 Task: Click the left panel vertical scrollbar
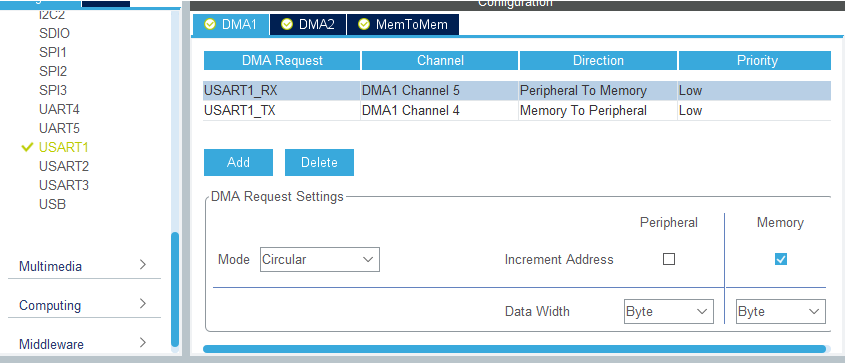pyautogui.click(x=175, y=289)
